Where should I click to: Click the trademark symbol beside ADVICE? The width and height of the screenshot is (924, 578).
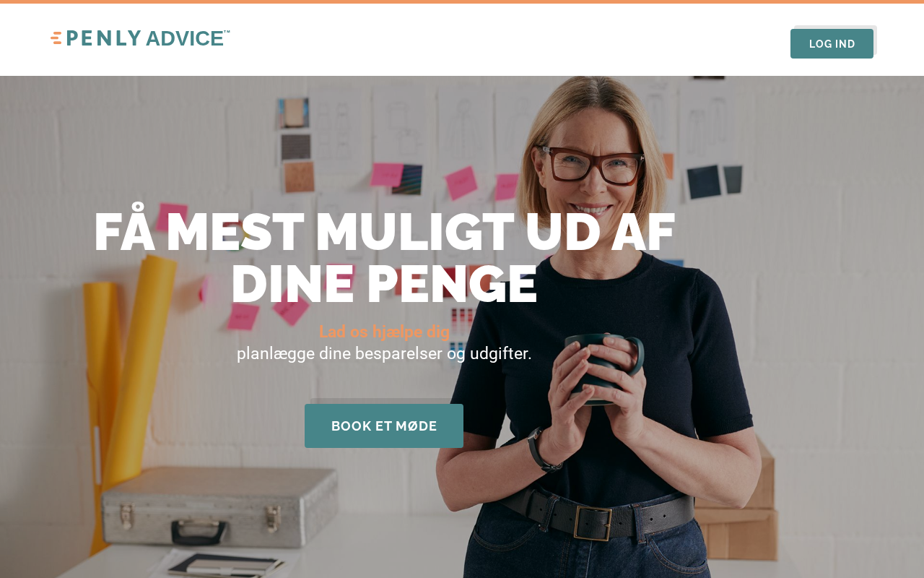coord(227,32)
